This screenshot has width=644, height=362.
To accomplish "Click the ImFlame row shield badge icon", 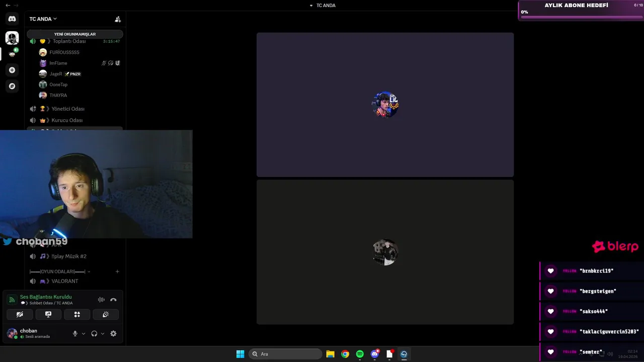I will coord(117,63).
